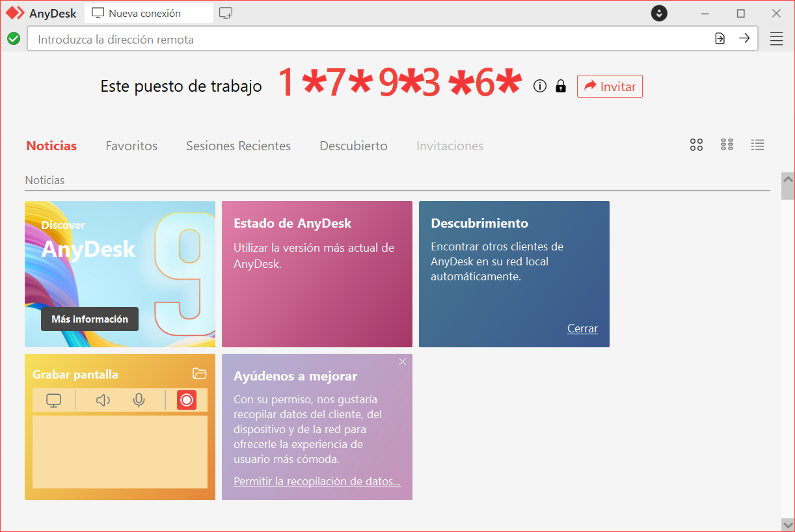The height and width of the screenshot is (532, 795).
Task: Click the lock password icon
Action: 560,86
